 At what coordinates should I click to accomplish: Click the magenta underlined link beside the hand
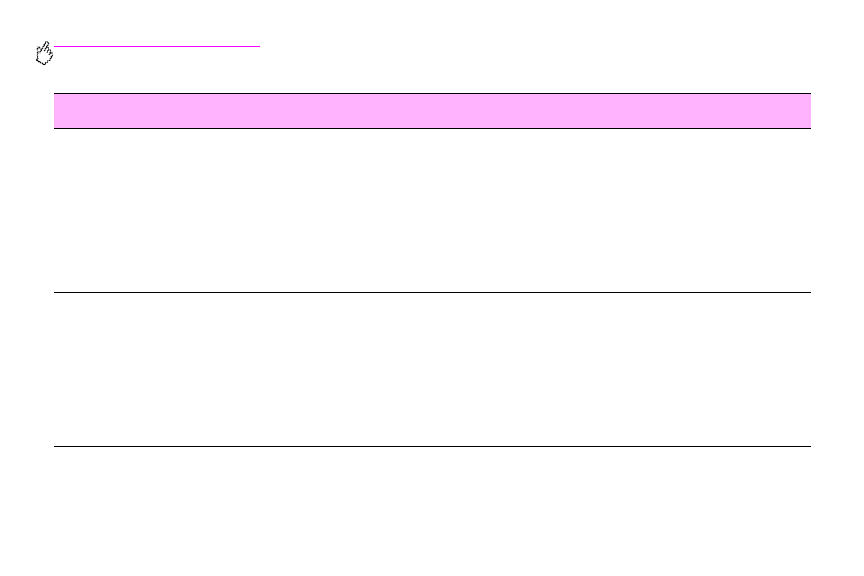(157, 46)
